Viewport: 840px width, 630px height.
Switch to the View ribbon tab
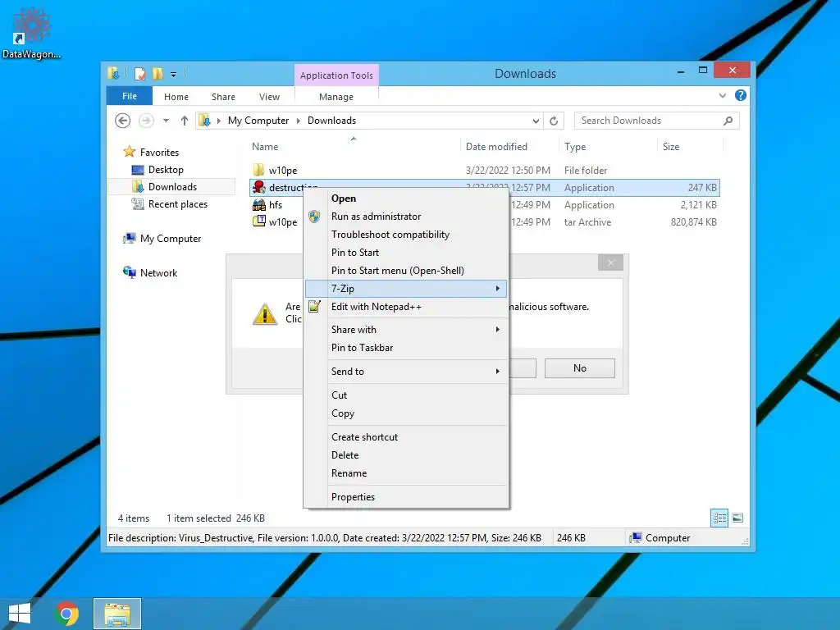coord(269,97)
